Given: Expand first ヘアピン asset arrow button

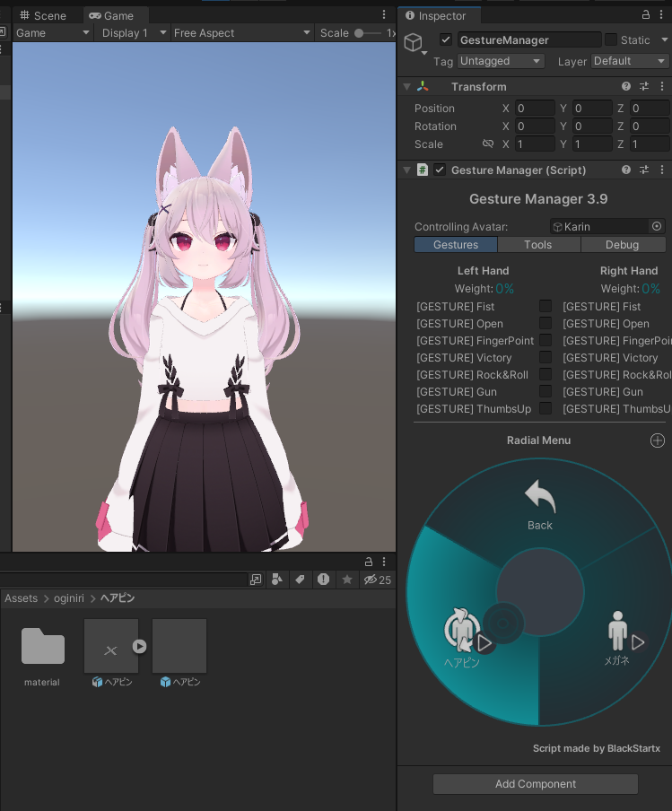Looking at the screenshot, I should pyautogui.click(x=140, y=646).
